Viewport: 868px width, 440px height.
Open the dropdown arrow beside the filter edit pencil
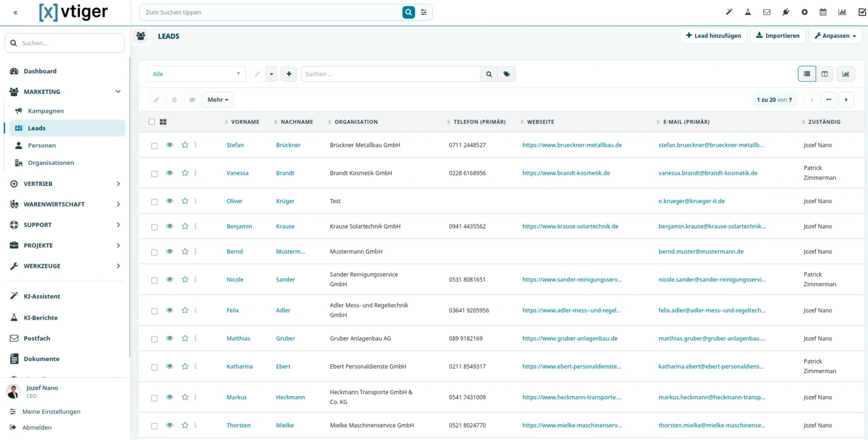click(272, 74)
